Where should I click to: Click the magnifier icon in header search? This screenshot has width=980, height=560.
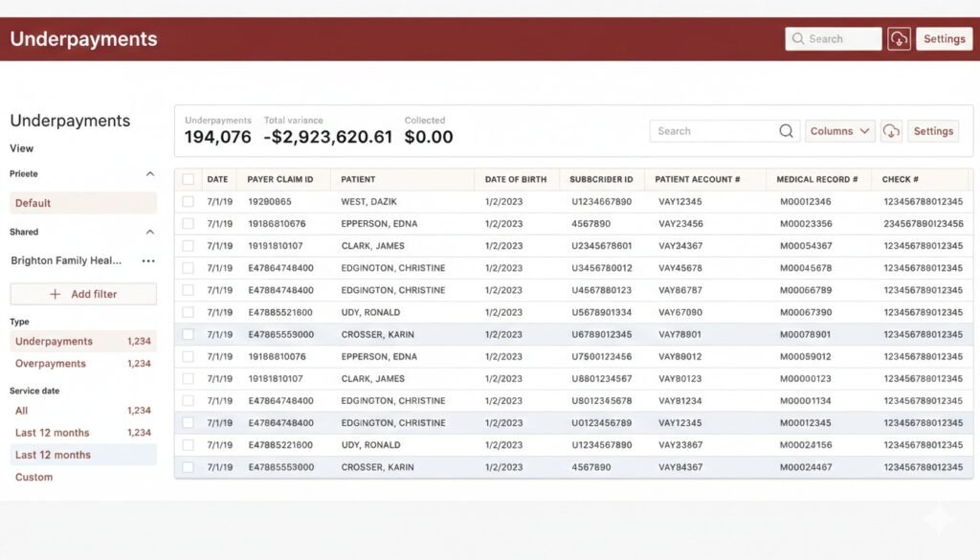tap(798, 39)
